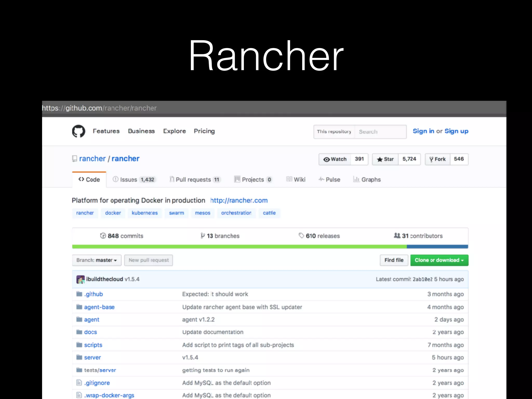Open 'Add script to print tags' commit message
Viewport: 532px width, 399px height.
[238, 345]
